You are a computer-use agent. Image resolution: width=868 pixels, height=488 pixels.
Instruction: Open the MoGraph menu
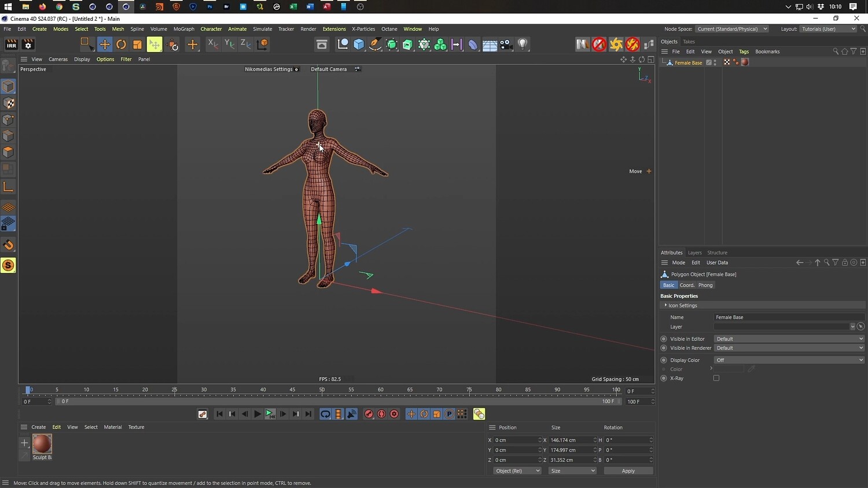coord(183,29)
